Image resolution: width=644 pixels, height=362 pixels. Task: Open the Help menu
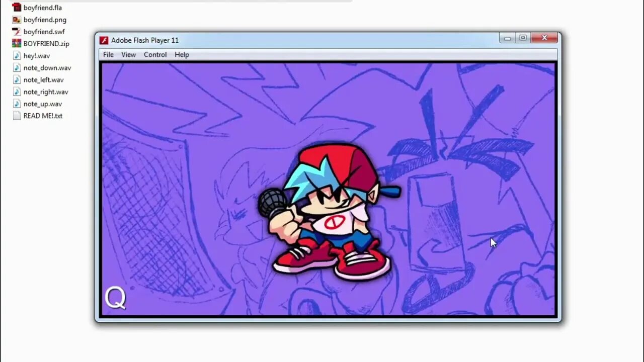coord(182,55)
